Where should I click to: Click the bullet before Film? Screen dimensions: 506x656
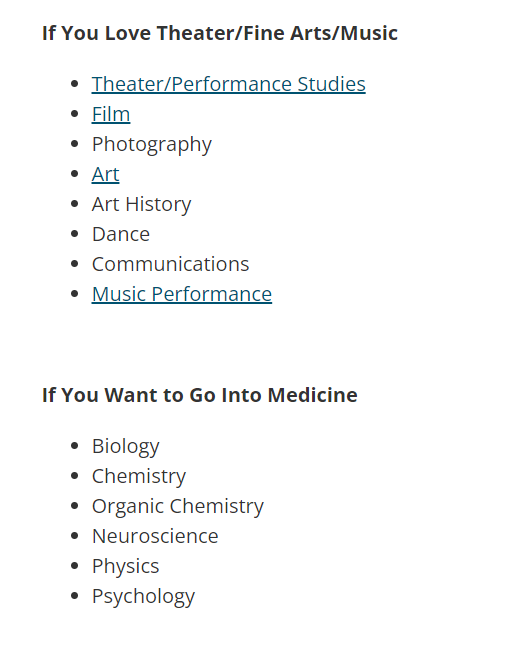(75, 114)
